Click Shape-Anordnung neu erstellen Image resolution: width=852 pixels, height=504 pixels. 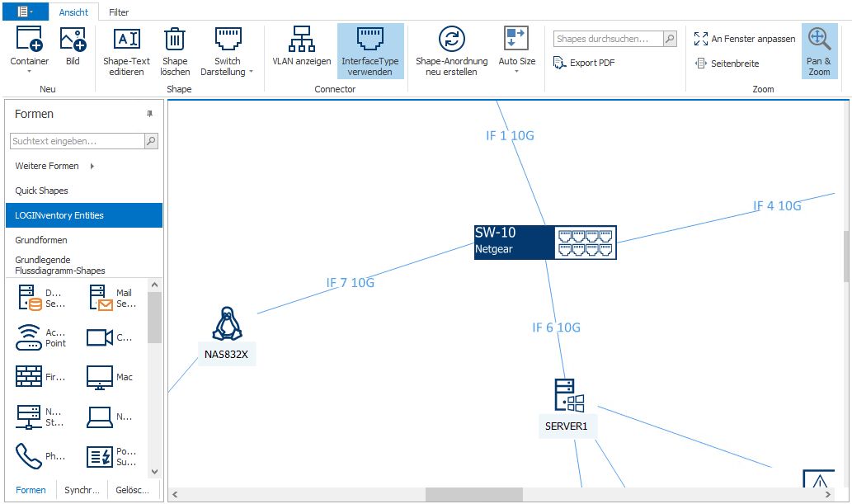tap(451, 50)
